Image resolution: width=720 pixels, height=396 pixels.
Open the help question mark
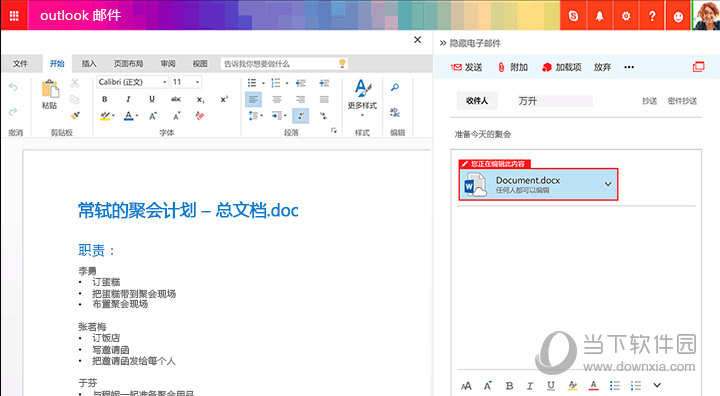click(652, 16)
